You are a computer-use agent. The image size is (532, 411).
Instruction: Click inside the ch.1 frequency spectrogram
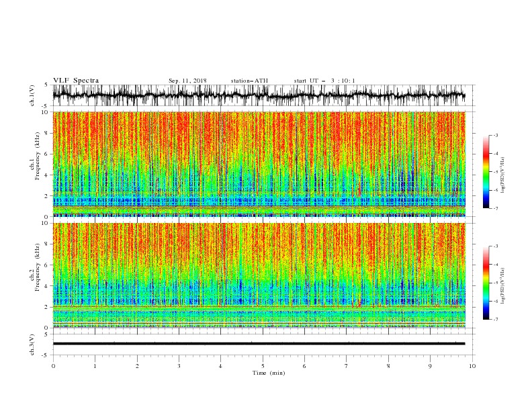pyautogui.click(x=259, y=164)
